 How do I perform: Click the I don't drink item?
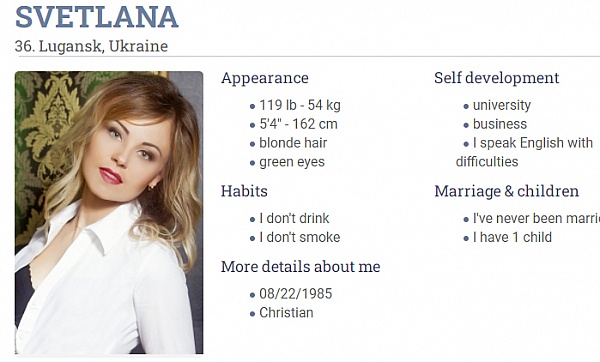point(294,219)
